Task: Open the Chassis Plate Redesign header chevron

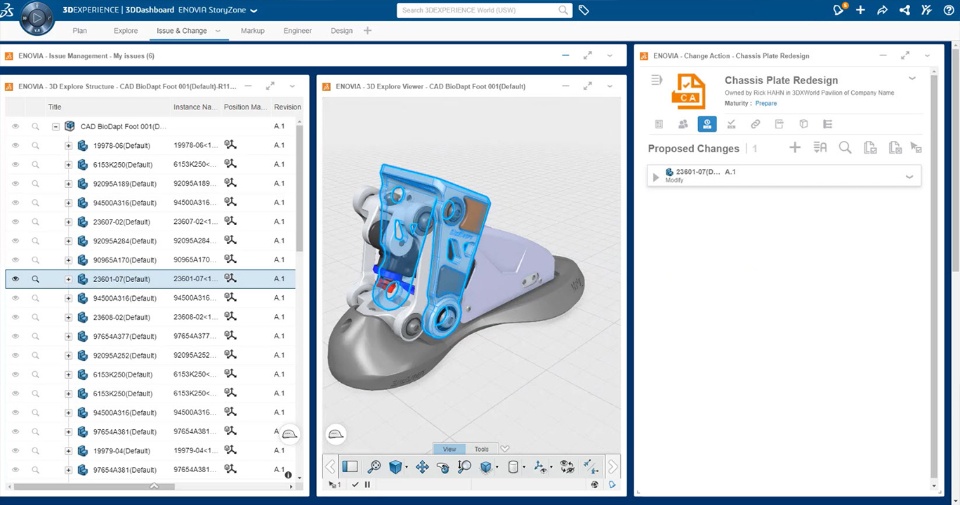Action: click(x=912, y=78)
